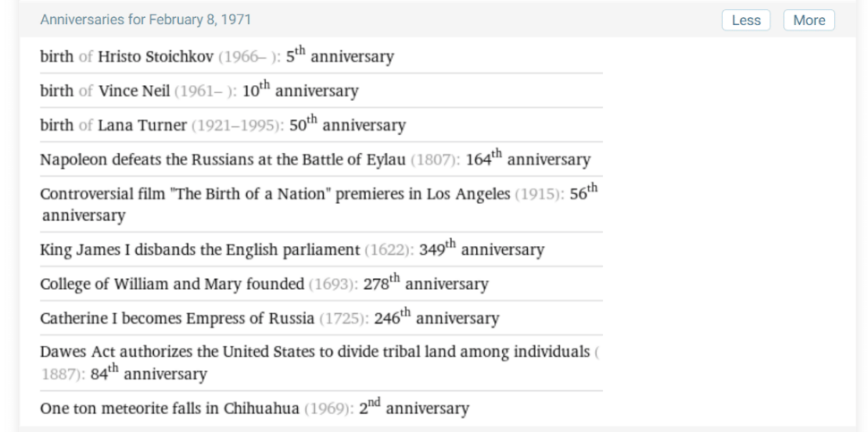The height and width of the screenshot is (432, 868).
Task: Click the word birth before Hristo Stoichkov
Action: 57,57
